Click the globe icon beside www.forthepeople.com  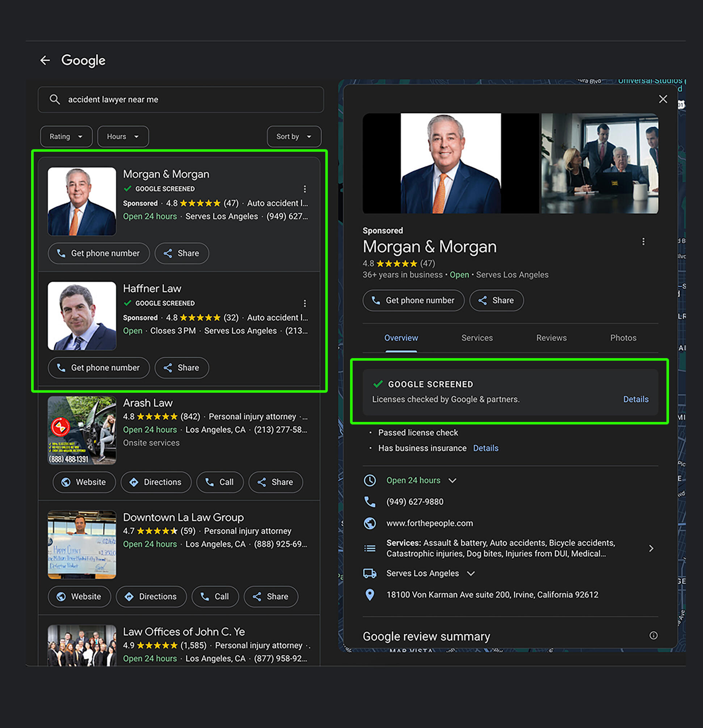(369, 523)
